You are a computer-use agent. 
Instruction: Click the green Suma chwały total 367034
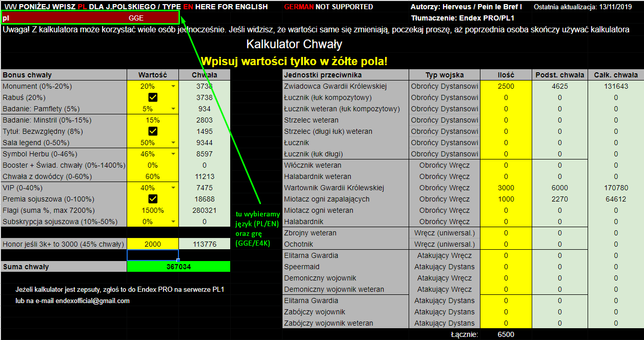pyautogui.click(x=178, y=267)
